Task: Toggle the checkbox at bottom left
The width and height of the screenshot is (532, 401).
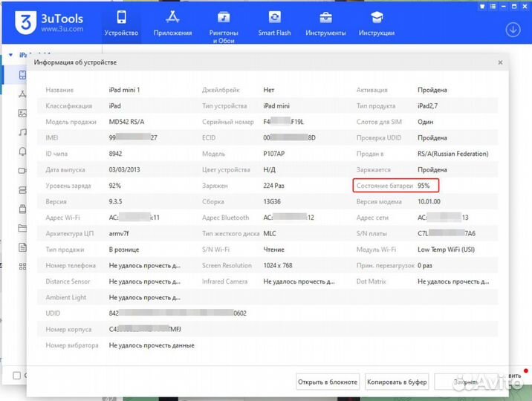Action: 16,376
